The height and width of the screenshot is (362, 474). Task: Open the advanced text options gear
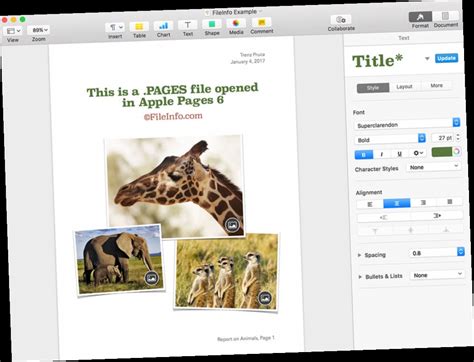tap(418, 153)
